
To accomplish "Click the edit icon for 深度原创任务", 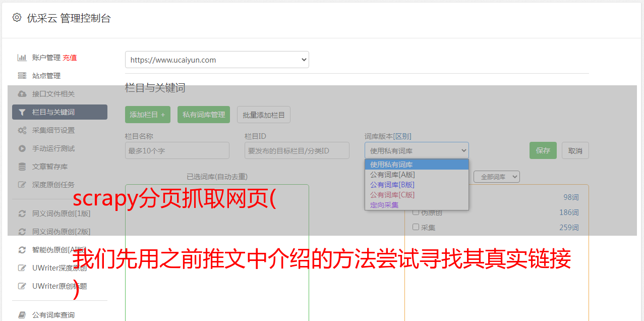I will coord(22,185).
